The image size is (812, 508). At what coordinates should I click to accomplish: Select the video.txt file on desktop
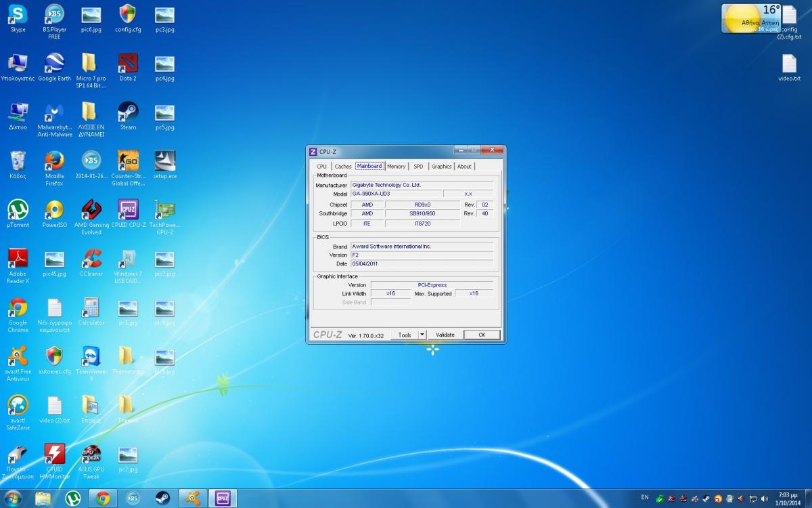click(x=789, y=68)
